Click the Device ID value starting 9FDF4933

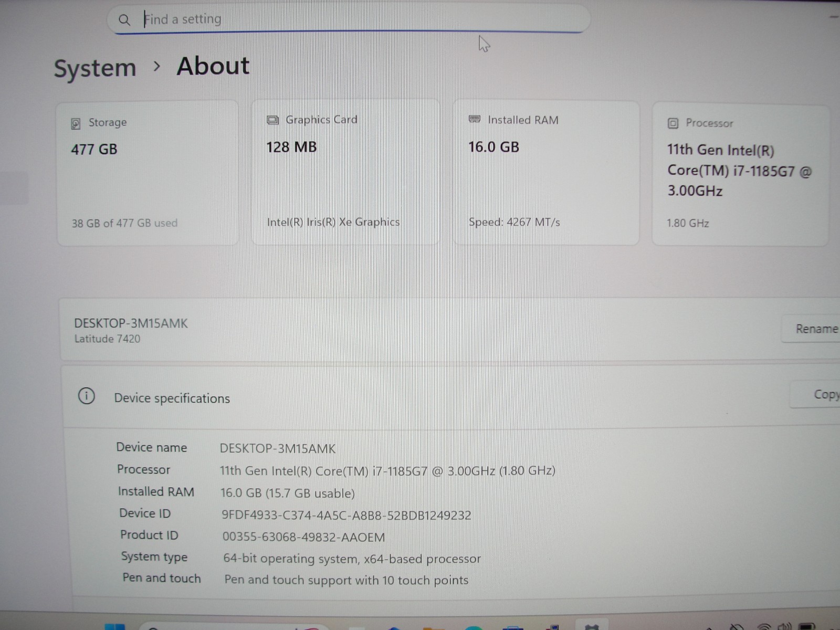[x=346, y=515]
